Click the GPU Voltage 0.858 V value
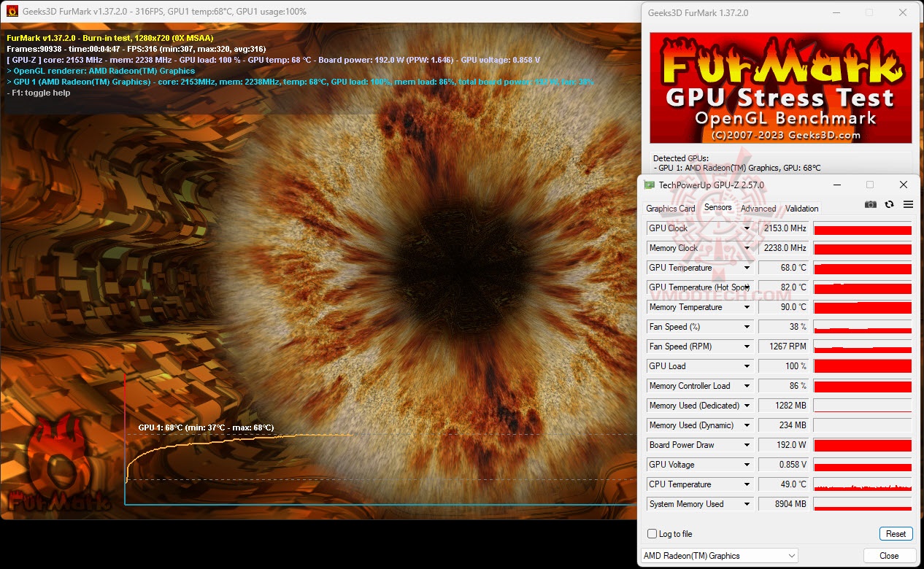The width and height of the screenshot is (924, 569). tap(783, 465)
